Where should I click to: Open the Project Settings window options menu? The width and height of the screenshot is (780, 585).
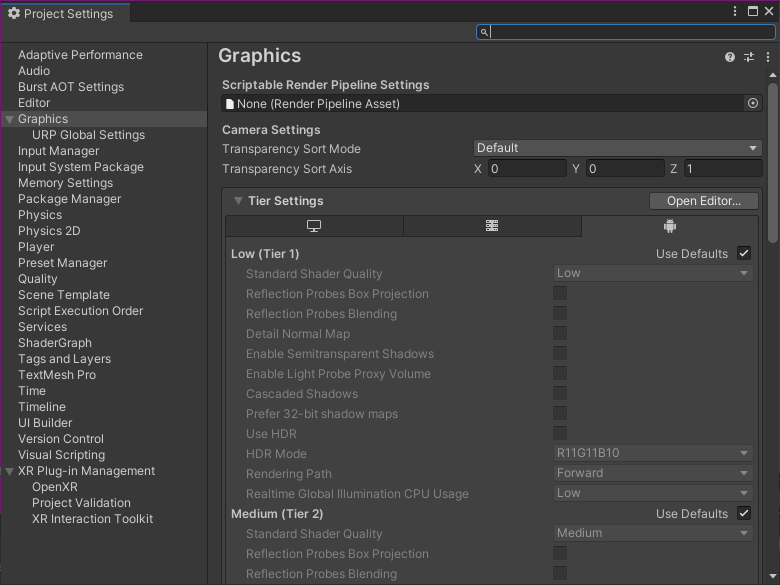click(x=735, y=12)
